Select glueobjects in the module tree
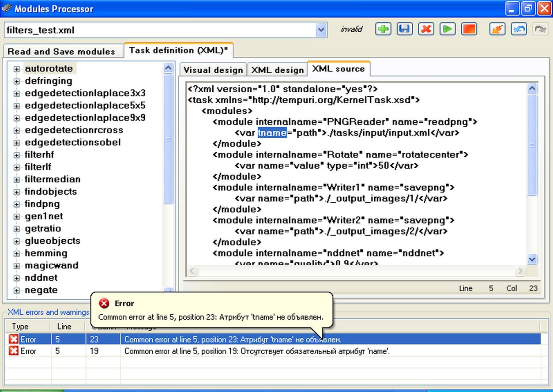The width and height of the screenshot is (553, 392). click(53, 241)
